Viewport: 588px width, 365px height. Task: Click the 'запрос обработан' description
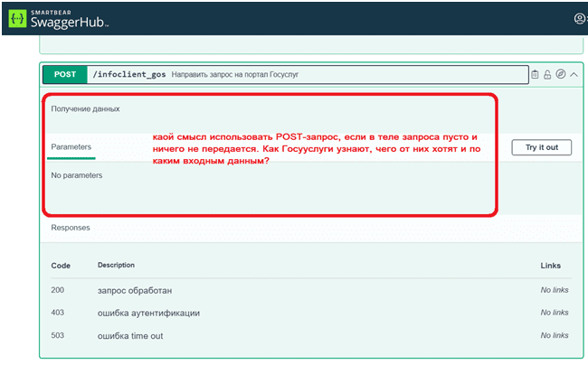click(135, 291)
